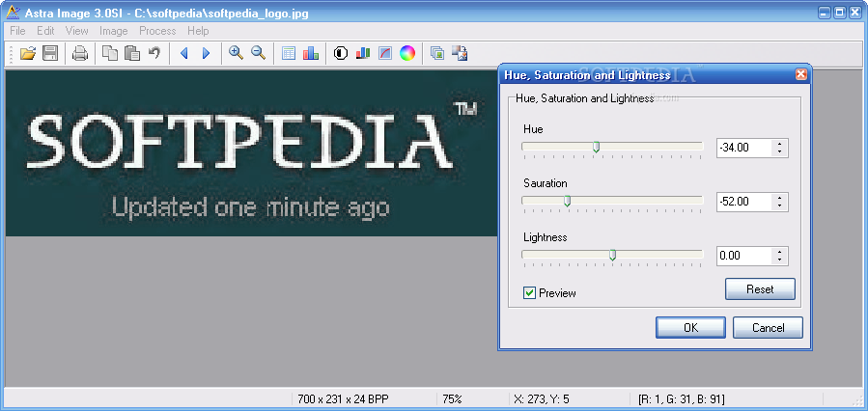Decrease Sauration value with the down spinner
This screenshot has height=411, width=868.
(x=779, y=205)
